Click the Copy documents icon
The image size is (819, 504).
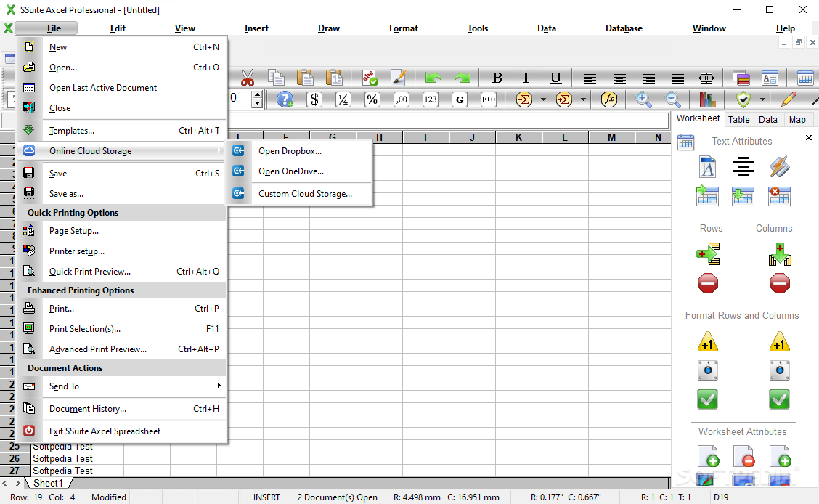[x=277, y=78]
